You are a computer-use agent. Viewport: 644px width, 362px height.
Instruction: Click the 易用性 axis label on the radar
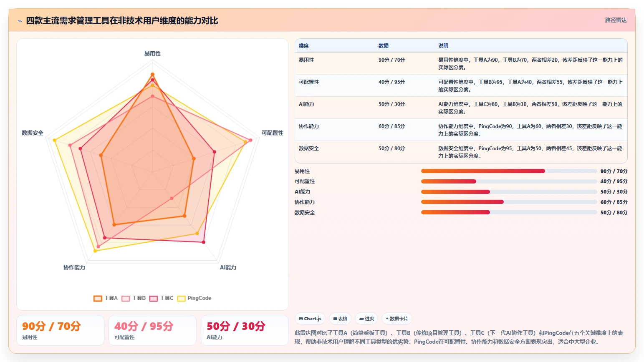[x=152, y=53]
